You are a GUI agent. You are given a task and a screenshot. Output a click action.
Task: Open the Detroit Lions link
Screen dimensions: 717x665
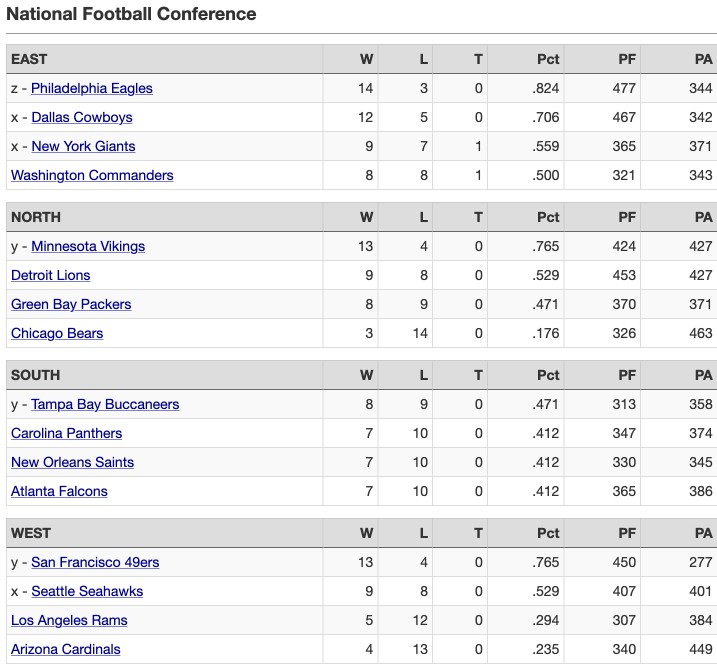[50, 275]
